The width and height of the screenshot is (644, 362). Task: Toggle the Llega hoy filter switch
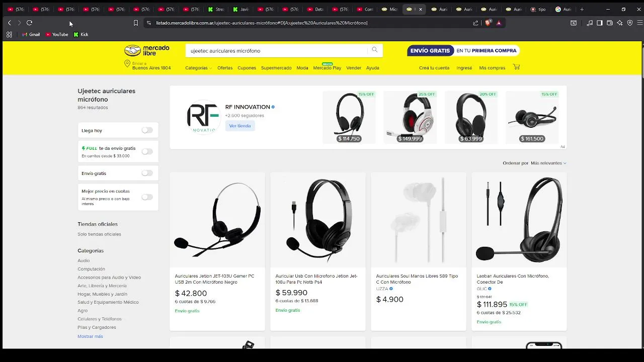(x=147, y=130)
